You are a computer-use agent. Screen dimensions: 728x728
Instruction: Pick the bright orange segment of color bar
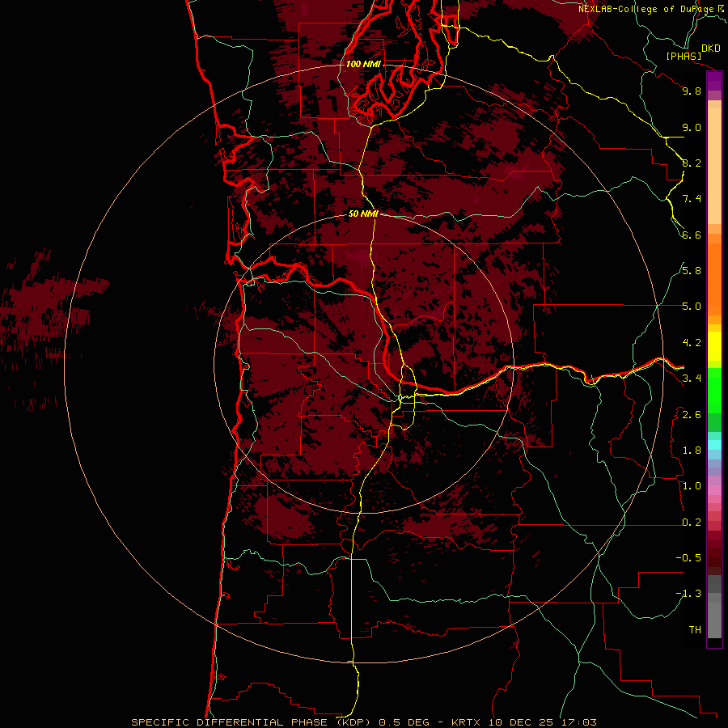point(714,279)
